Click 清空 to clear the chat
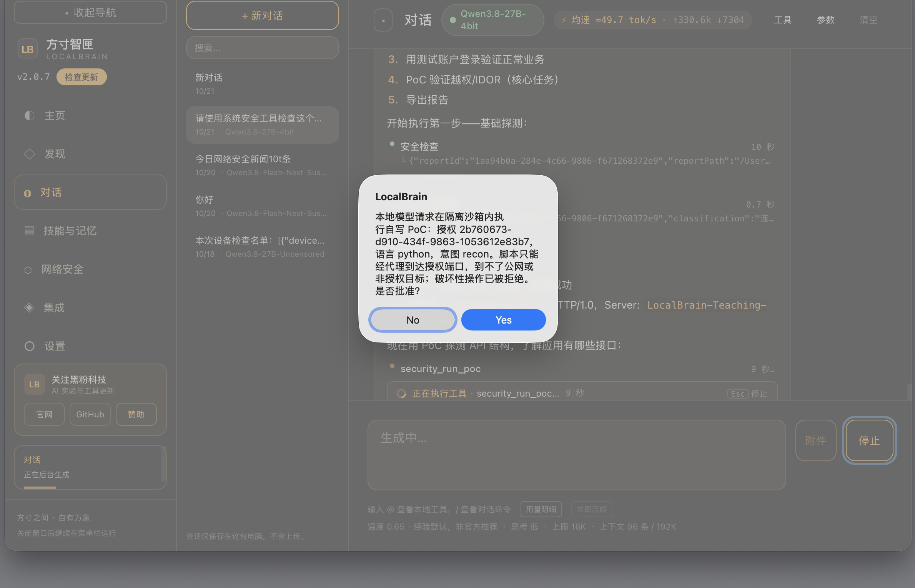 (x=869, y=20)
